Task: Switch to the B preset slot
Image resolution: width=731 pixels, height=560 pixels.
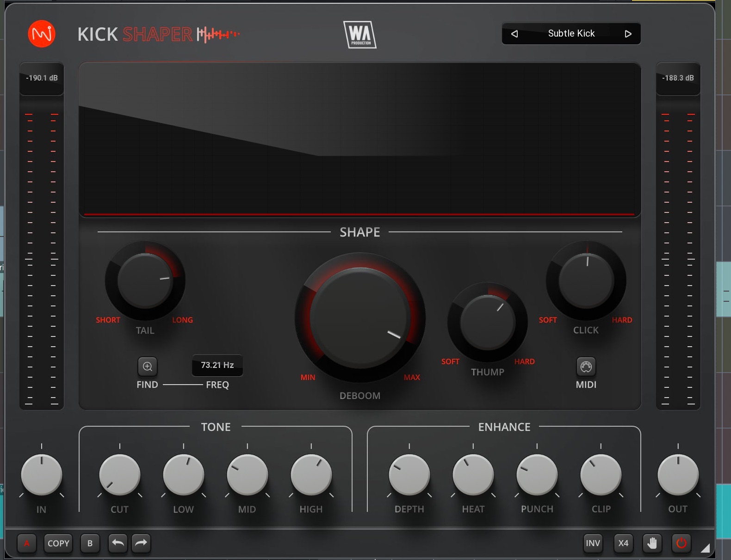Action: pos(90,543)
